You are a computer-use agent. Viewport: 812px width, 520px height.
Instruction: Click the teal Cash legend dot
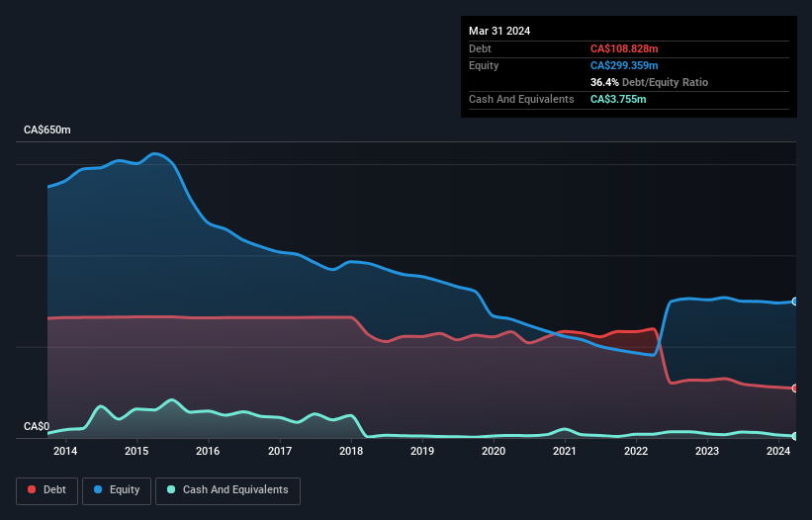[x=171, y=489]
